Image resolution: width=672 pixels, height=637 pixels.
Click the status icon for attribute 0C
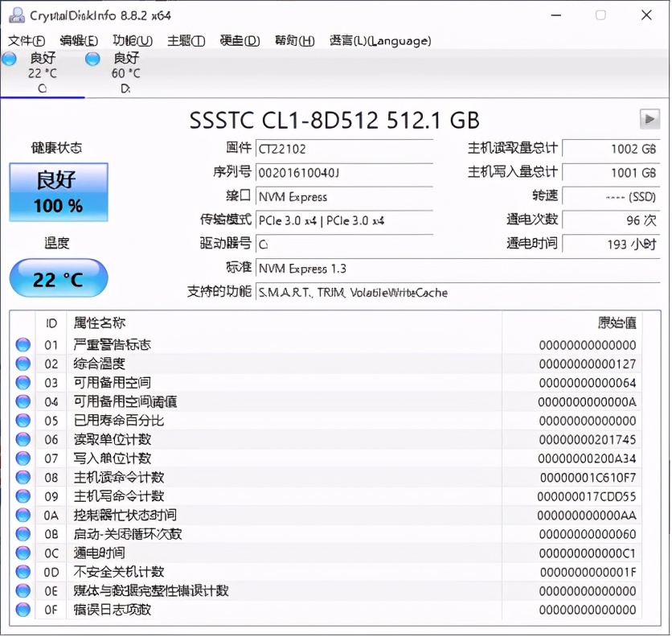(x=23, y=553)
